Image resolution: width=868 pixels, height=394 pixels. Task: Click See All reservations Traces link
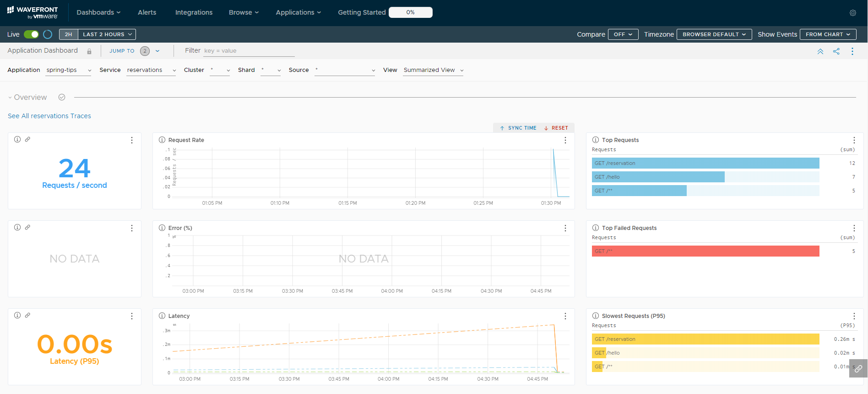pos(49,116)
